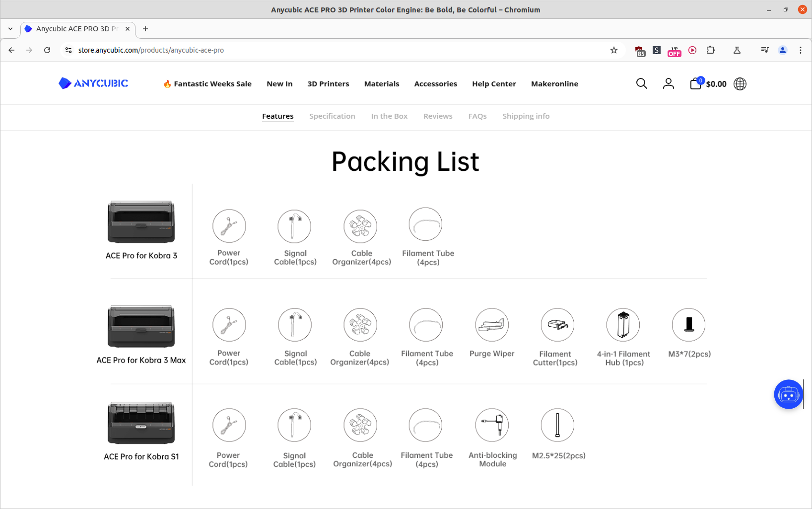The image size is (812, 509).
Task: Open Makeronline link
Action: click(x=554, y=84)
